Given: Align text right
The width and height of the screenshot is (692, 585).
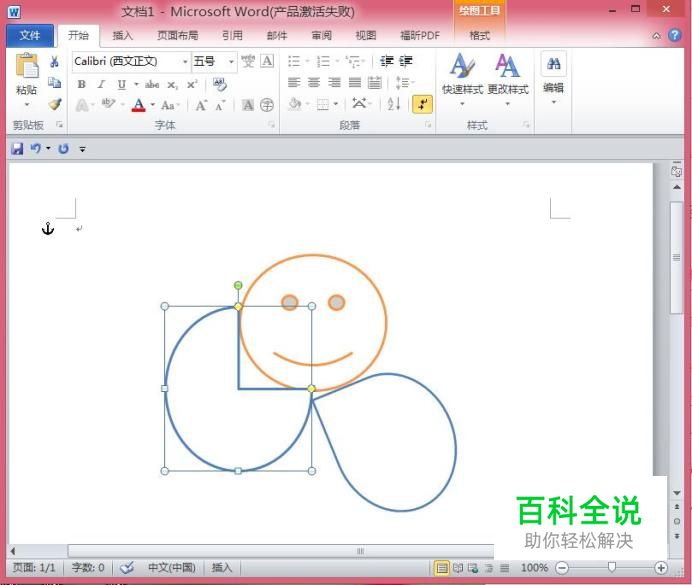Looking at the screenshot, I should point(334,82).
